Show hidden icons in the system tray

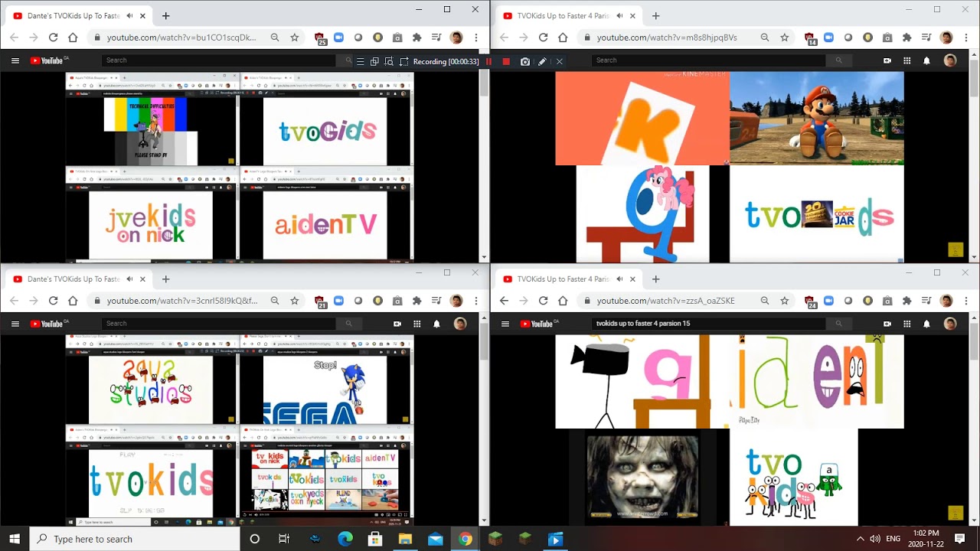(860, 539)
